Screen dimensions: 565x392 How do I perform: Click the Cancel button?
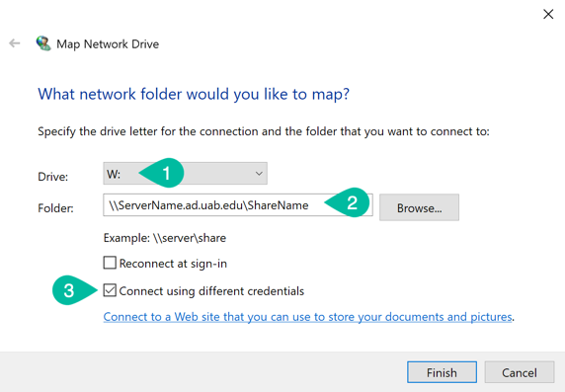[x=520, y=372]
